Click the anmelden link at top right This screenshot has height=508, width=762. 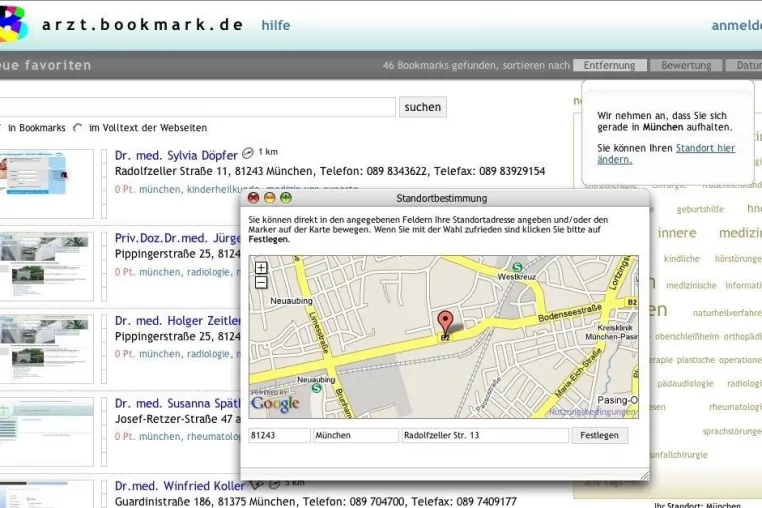737,25
